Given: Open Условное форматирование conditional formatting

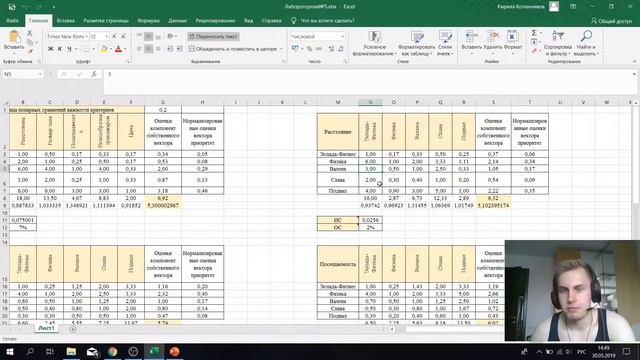Looking at the screenshot, I should (x=374, y=43).
